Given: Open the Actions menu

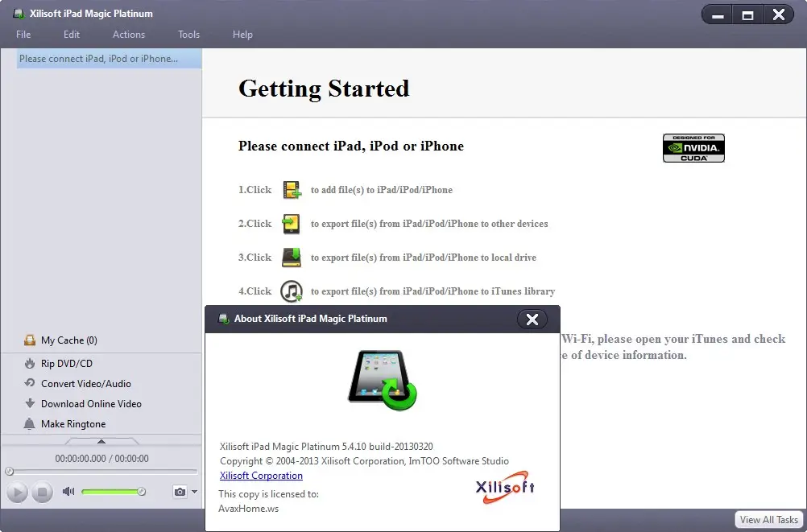Looking at the screenshot, I should 129,35.
